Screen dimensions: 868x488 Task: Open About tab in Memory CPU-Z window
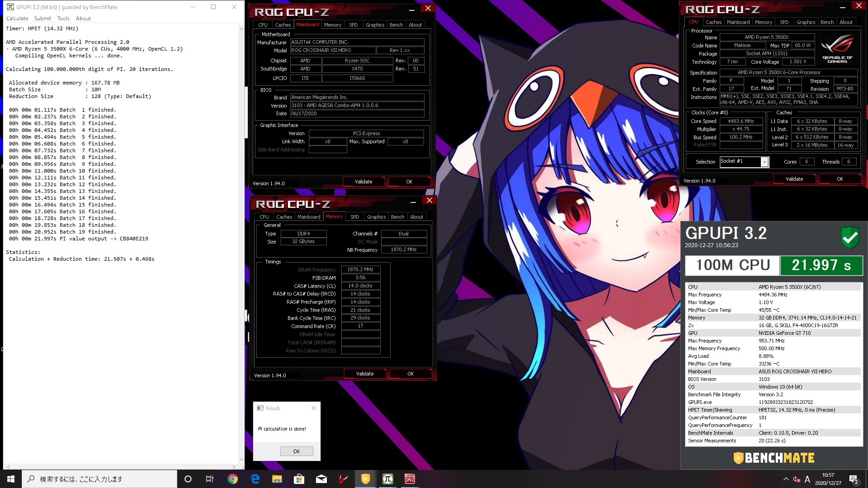(x=417, y=217)
